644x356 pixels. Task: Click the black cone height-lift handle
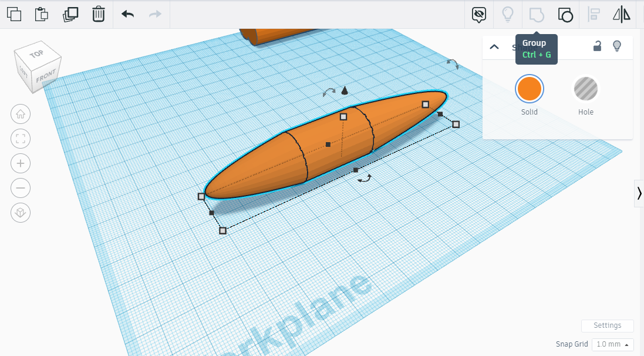(x=345, y=90)
